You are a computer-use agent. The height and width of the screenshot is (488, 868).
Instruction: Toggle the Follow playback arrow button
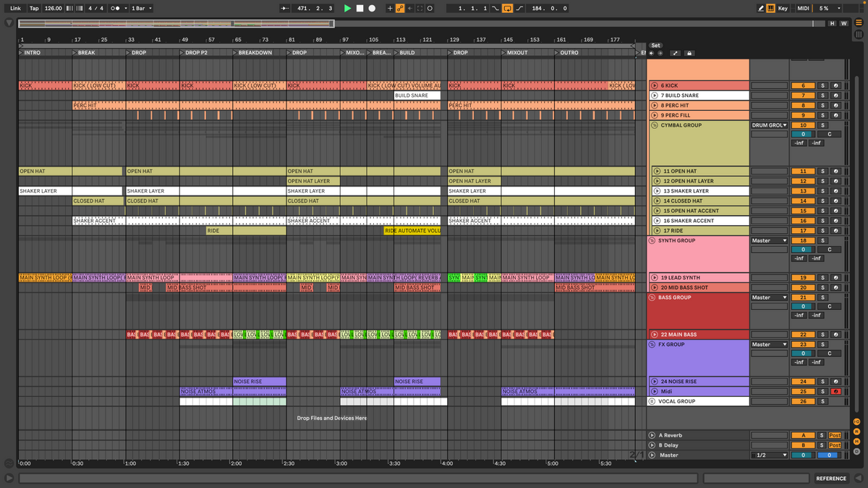285,8
